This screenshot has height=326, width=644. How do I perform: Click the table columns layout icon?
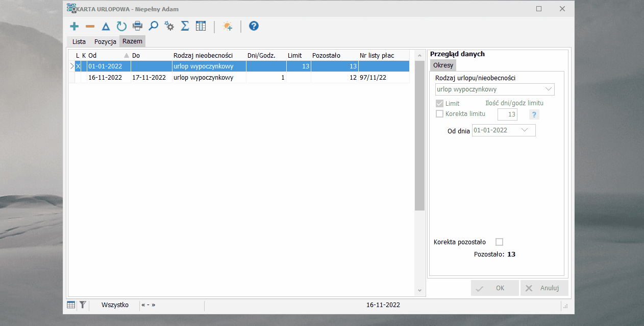click(x=201, y=26)
